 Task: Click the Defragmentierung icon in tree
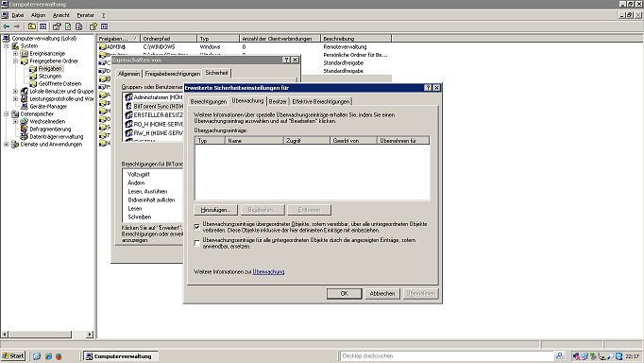point(25,130)
